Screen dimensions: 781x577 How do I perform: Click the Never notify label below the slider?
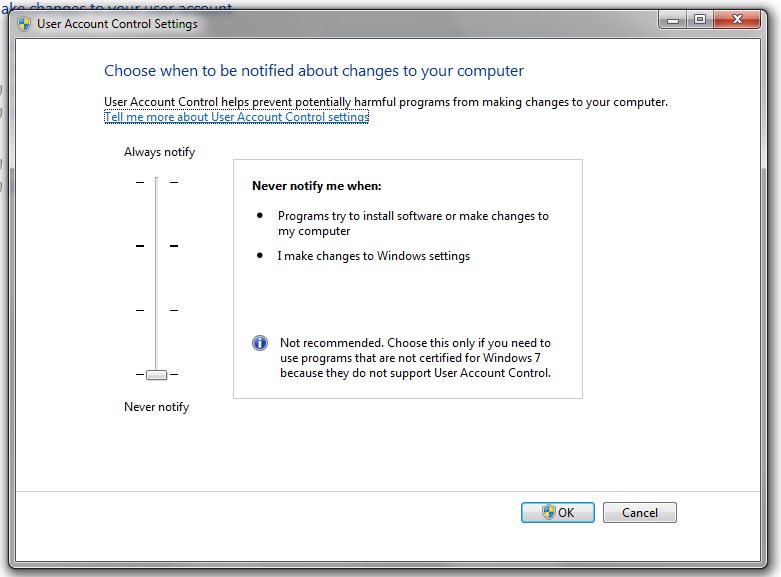(156, 407)
